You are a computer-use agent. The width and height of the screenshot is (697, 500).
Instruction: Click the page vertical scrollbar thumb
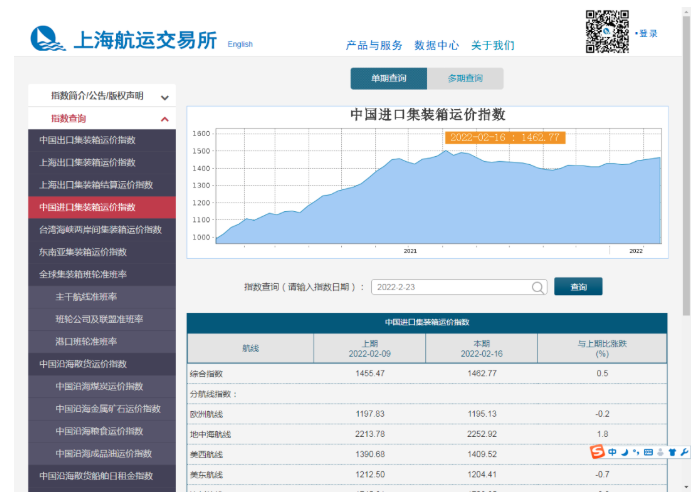pyautogui.click(x=687, y=164)
